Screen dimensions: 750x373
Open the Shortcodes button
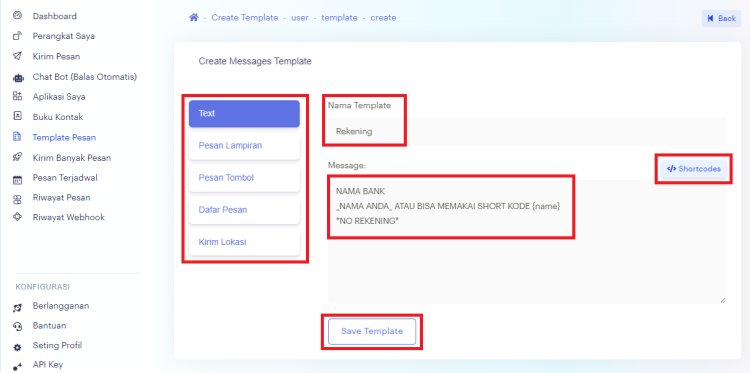pos(694,169)
